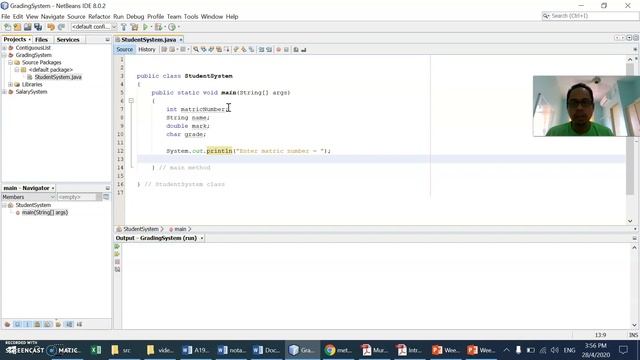The height and width of the screenshot is (360, 640).
Task: Click the Output panel vertical scrollbar
Action: pos(634,286)
